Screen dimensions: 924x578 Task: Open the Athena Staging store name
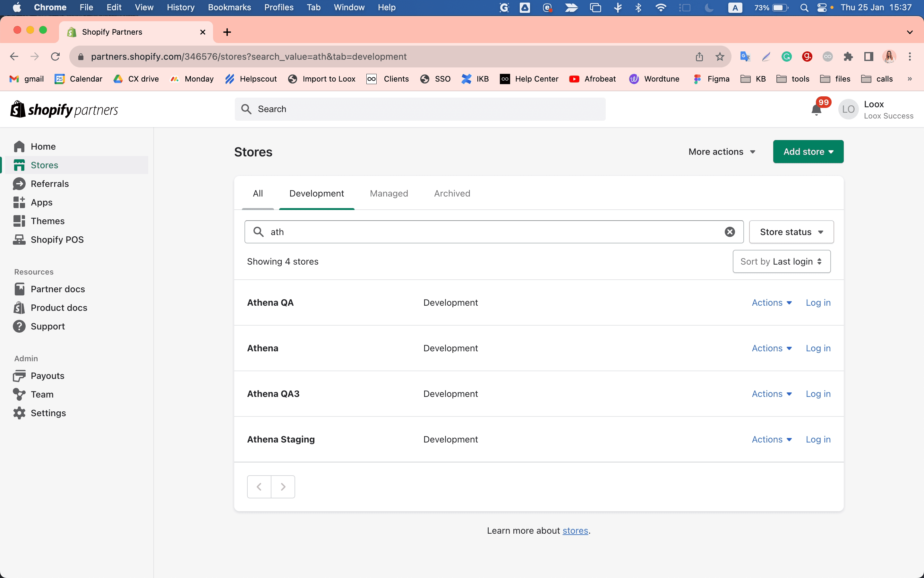point(281,439)
